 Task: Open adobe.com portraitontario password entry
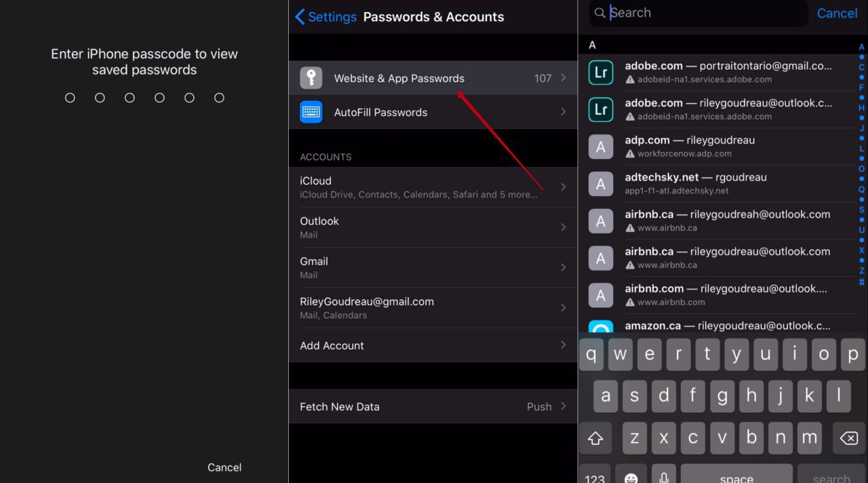click(x=717, y=72)
